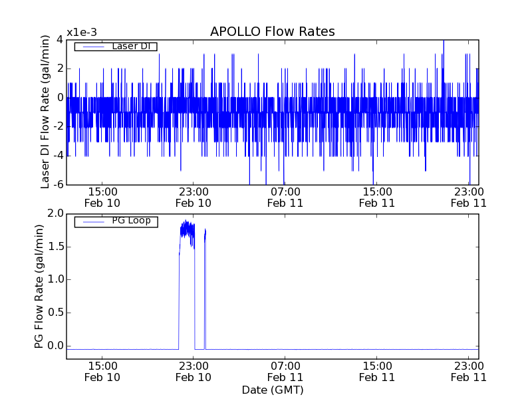Click the blue line sample in PG Loop legend
Viewport: 532px width, 399px height.
(x=88, y=221)
